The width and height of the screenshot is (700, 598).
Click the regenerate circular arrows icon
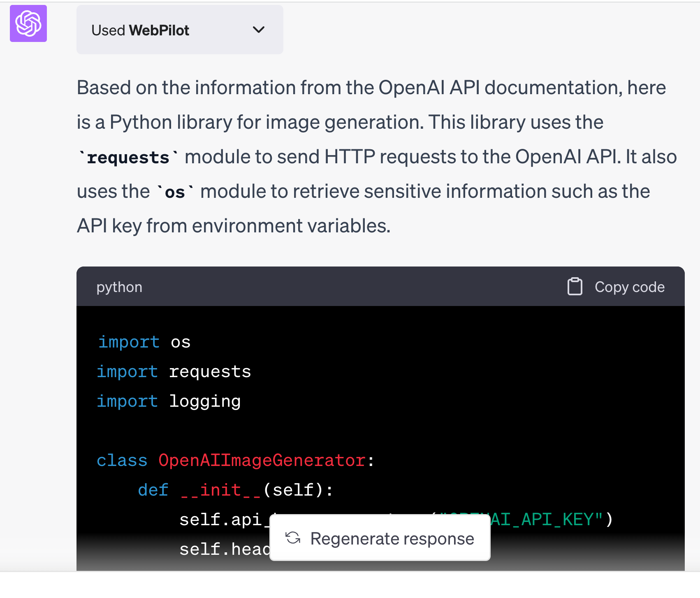point(293,538)
